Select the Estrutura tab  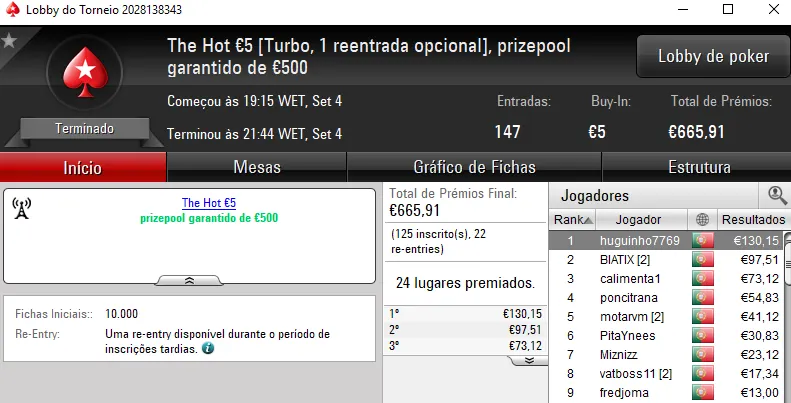(698, 167)
